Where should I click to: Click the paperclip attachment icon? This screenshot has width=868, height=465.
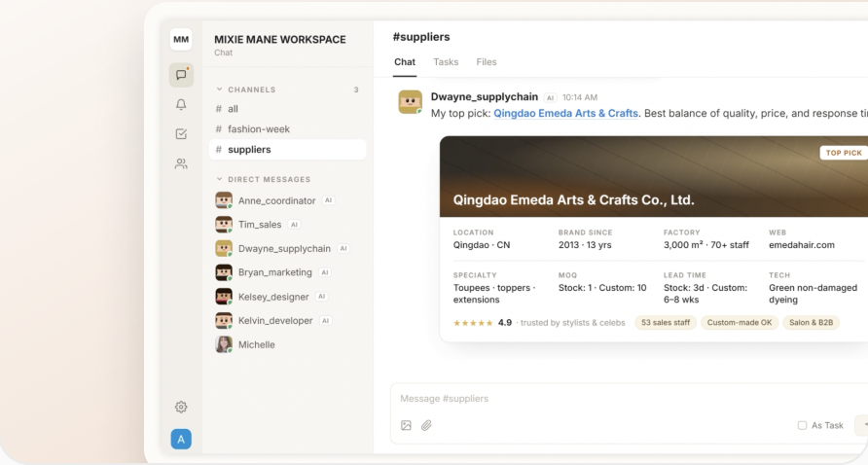(x=426, y=425)
